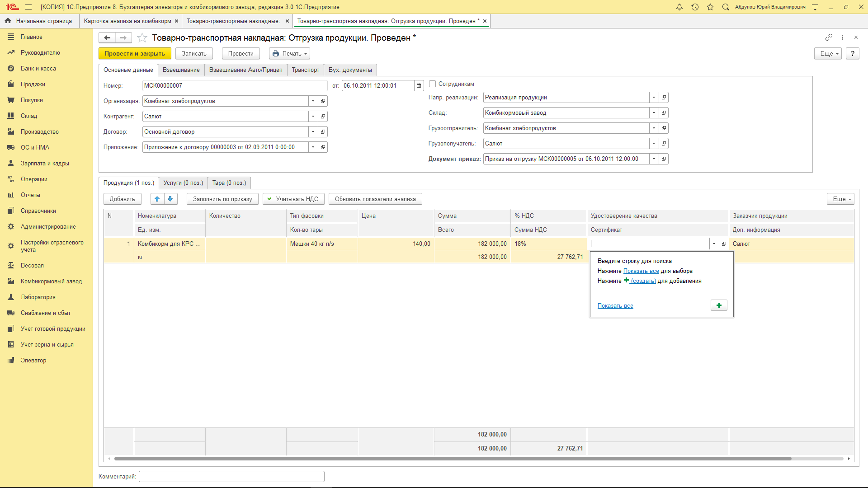The height and width of the screenshot is (488, 868).
Task: Open certificate cell record icon
Action: 724,244
